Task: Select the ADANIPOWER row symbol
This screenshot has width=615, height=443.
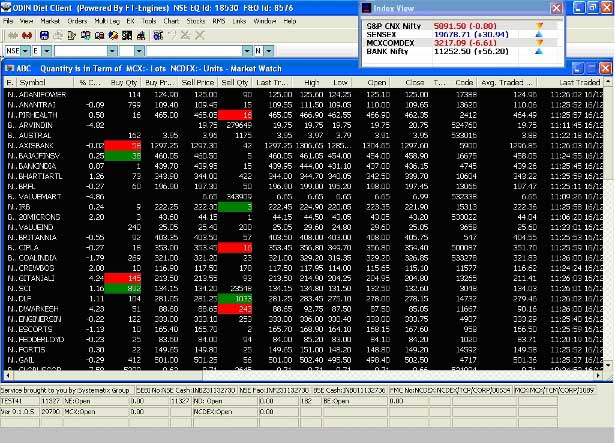Action: [42, 95]
